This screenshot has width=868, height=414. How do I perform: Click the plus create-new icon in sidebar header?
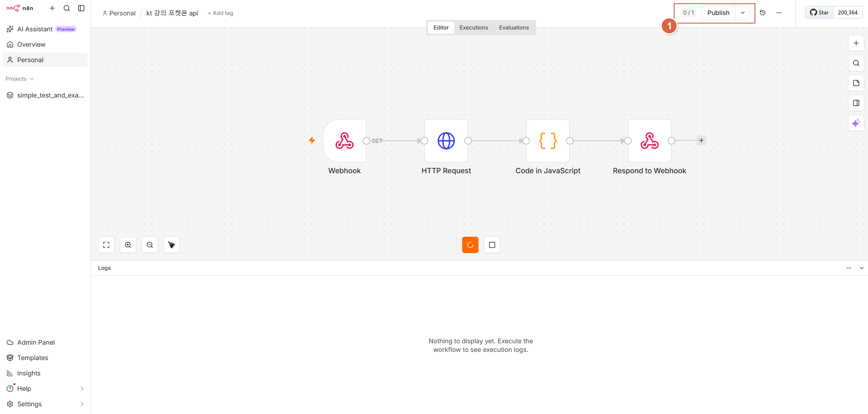click(x=52, y=8)
